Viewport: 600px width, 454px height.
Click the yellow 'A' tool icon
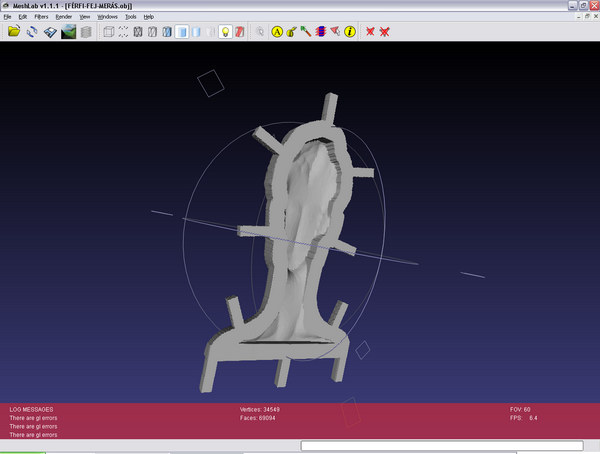[x=278, y=32]
